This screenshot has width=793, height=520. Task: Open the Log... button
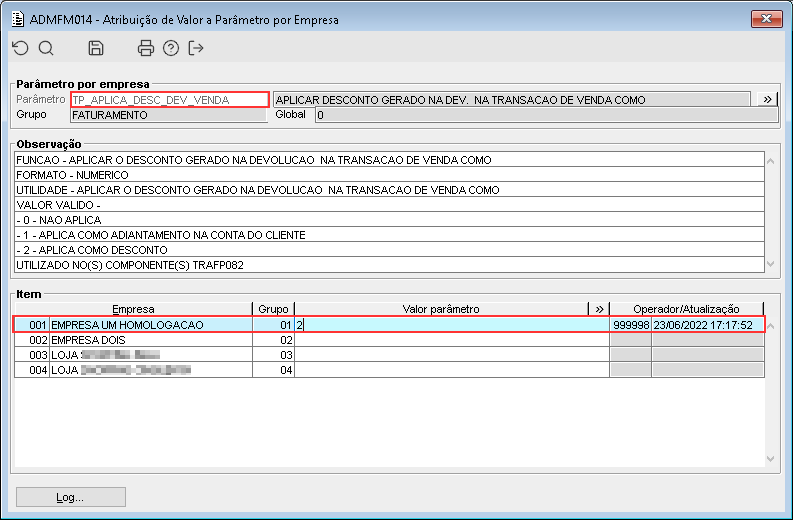click(70, 497)
